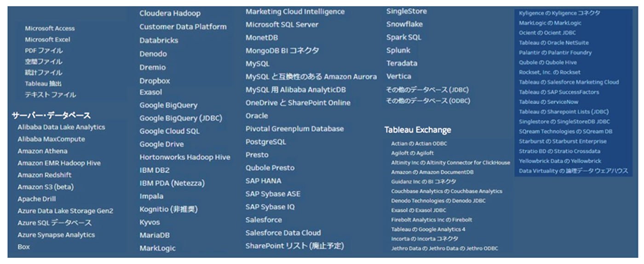Click Tableau の Google Analytics 4 connector
The image size is (644, 264).
428,229
